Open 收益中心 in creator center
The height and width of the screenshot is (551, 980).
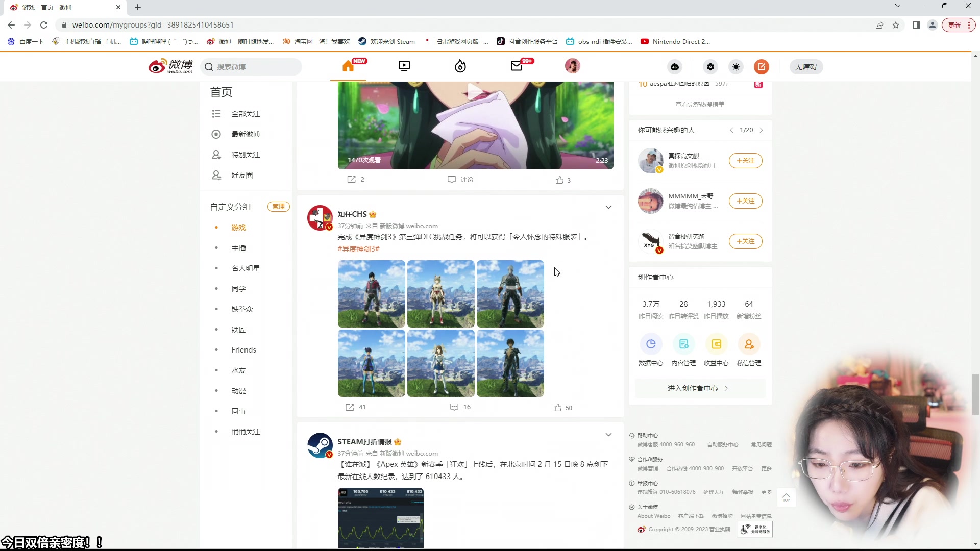click(x=716, y=350)
